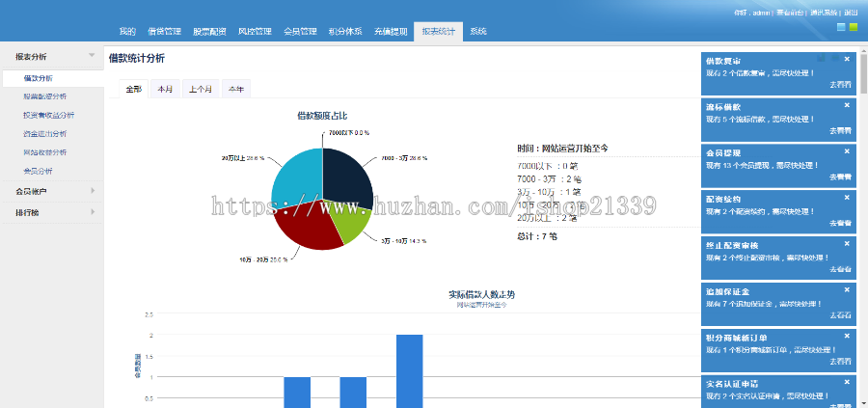Close the 实名认证申请 notification
The width and height of the screenshot is (868, 408).
pos(847,382)
